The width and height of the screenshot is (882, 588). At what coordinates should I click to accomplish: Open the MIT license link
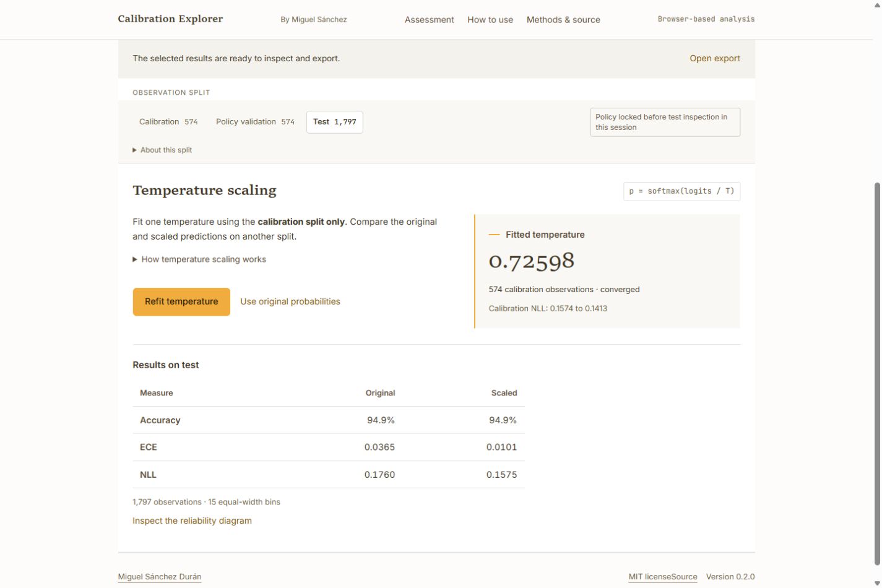pyautogui.click(x=649, y=577)
